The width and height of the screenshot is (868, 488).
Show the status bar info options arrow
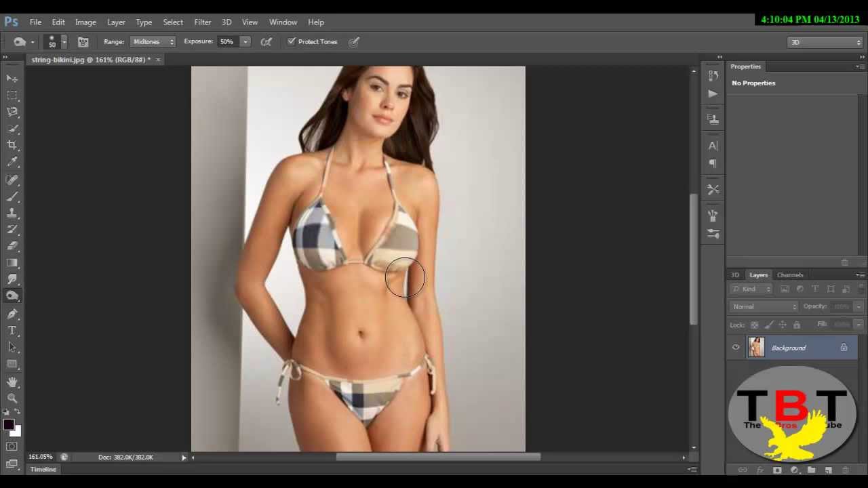coord(184,457)
